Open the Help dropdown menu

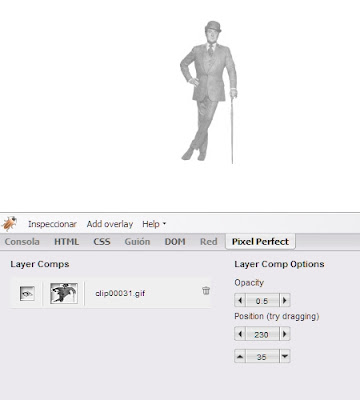(x=154, y=224)
